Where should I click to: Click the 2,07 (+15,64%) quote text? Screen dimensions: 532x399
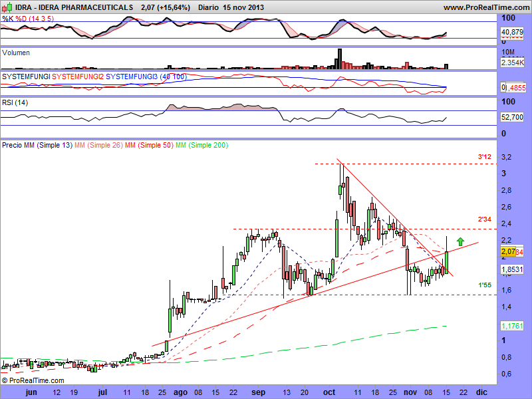[165, 7]
